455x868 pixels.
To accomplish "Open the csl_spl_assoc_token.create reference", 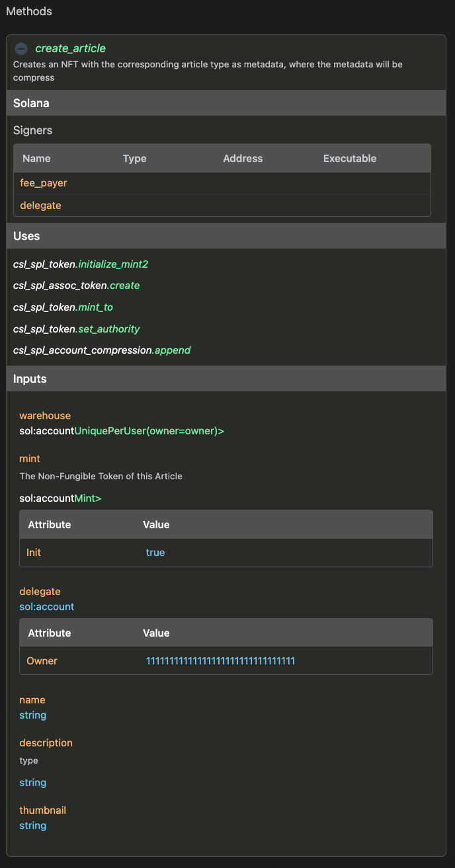I will tap(76, 286).
